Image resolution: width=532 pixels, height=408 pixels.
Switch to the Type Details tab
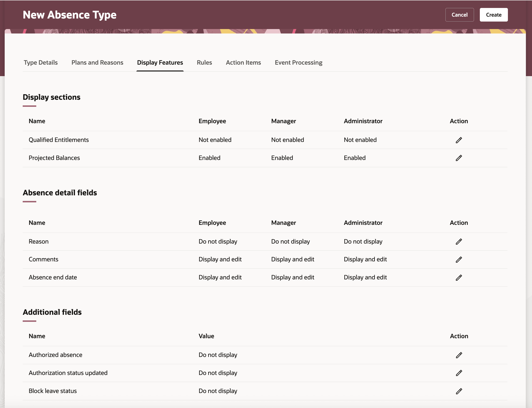(x=41, y=63)
